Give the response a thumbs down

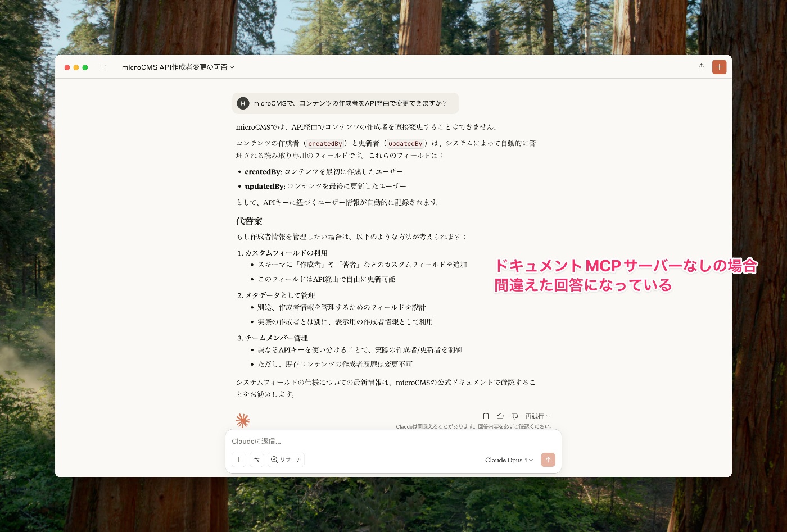pyautogui.click(x=514, y=416)
